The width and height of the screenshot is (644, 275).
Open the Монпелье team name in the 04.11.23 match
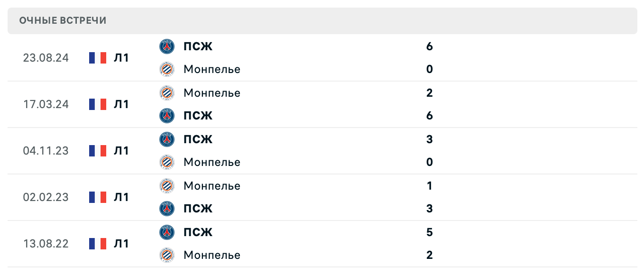click(x=212, y=162)
